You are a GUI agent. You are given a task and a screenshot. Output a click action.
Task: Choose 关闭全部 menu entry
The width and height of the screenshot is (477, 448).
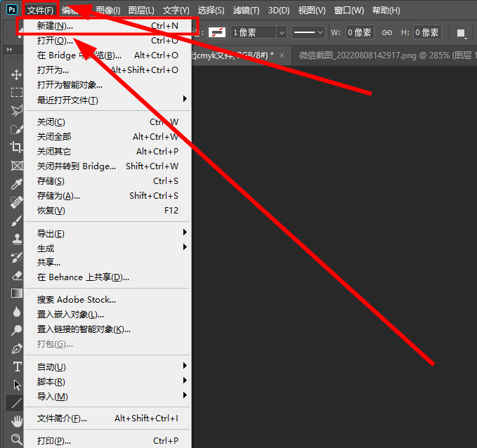[107, 136]
